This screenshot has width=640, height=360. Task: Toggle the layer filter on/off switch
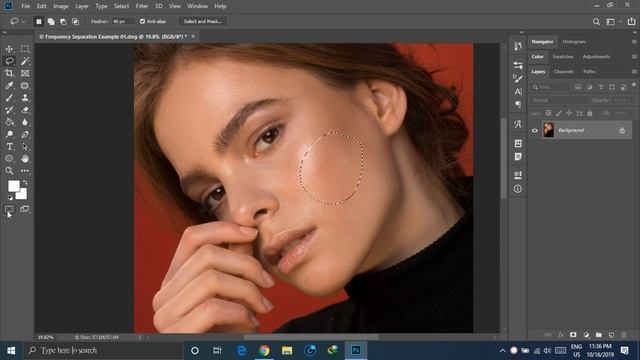click(633, 85)
